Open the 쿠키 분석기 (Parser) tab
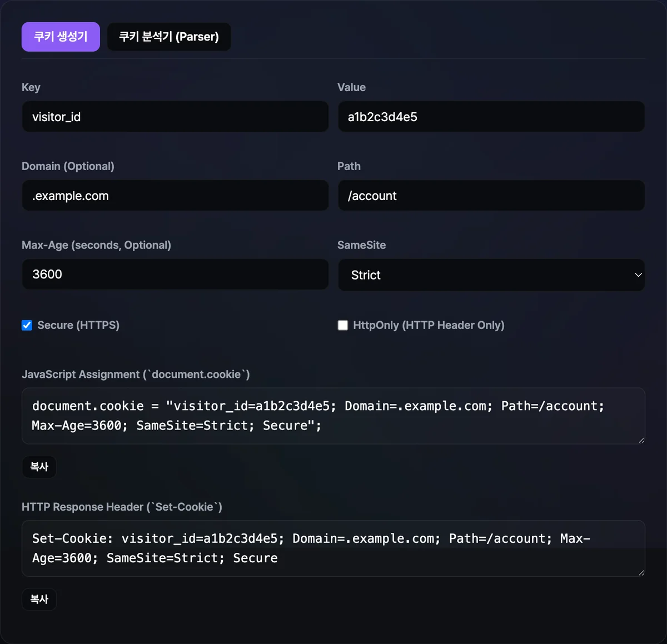The height and width of the screenshot is (644, 667). pyautogui.click(x=169, y=37)
